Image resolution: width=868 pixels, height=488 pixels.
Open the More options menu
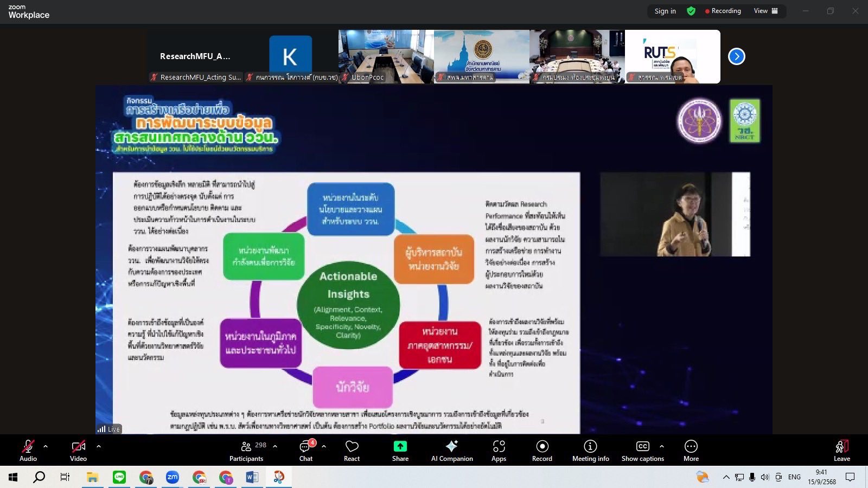pyautogui.click(x=691, y=450)
